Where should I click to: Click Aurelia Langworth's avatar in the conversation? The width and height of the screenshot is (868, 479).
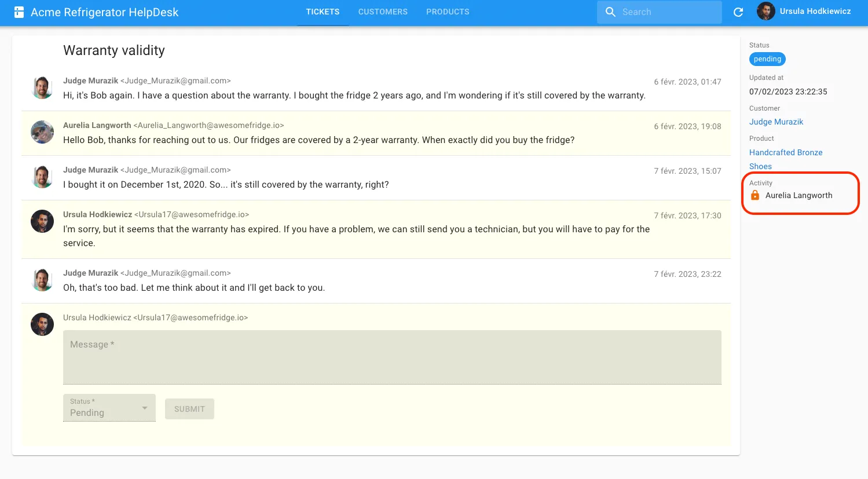click(42, 132)
